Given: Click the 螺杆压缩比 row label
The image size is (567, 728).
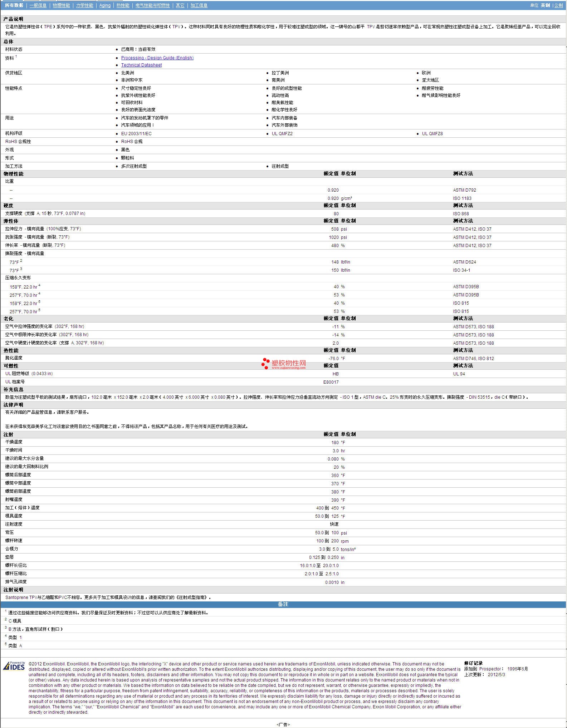Looking at the screenshot, I should click(16, 574).
